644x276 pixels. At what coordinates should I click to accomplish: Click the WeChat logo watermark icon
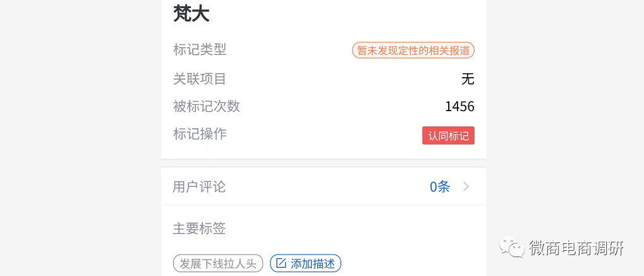[512, 248]
